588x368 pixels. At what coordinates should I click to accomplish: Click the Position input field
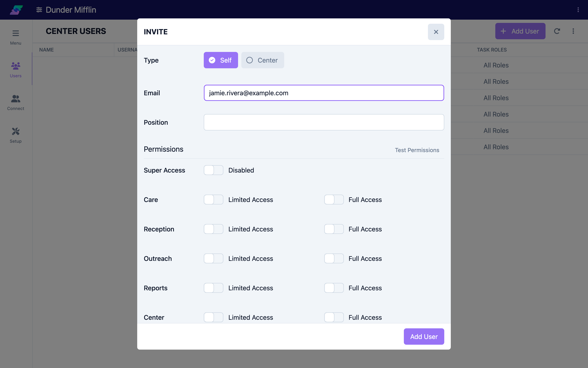(x=324, y=122)
